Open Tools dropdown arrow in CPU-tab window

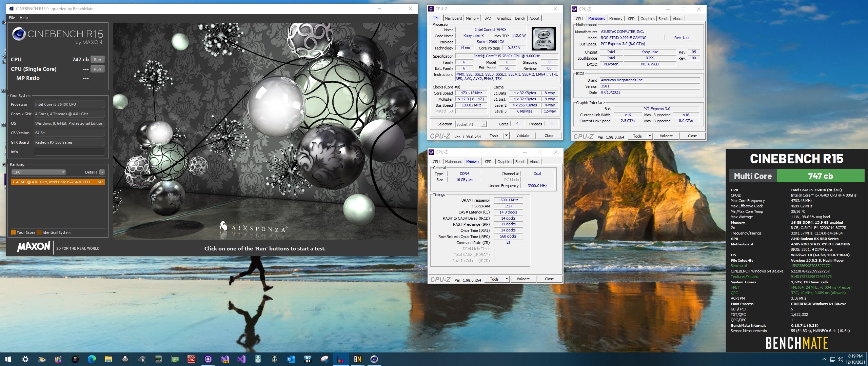click(506, 136)
